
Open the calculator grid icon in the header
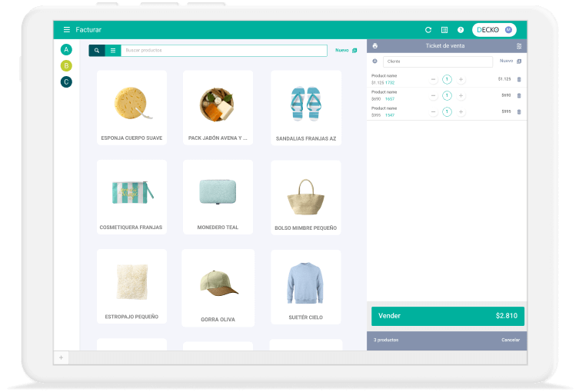pos(444,30)
